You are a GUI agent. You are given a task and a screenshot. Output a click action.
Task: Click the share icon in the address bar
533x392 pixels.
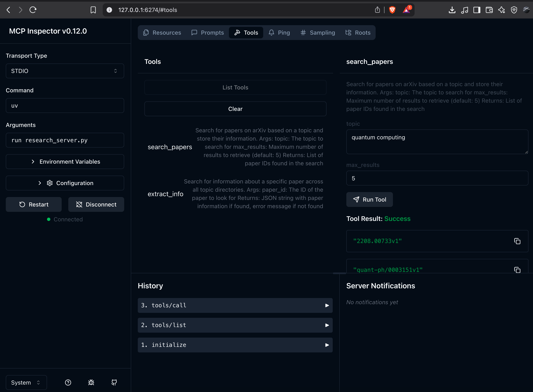[377, 10]
